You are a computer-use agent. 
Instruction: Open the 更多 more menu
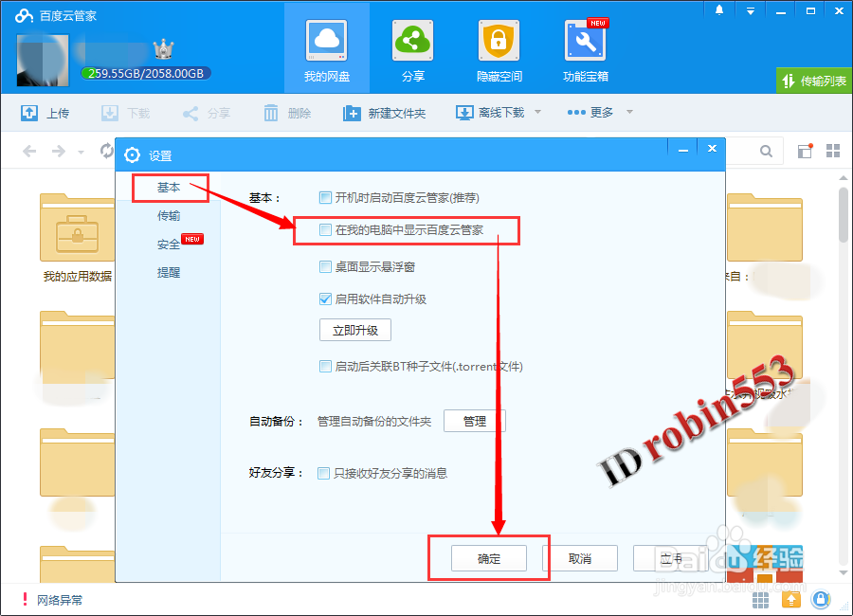(590, 112)
